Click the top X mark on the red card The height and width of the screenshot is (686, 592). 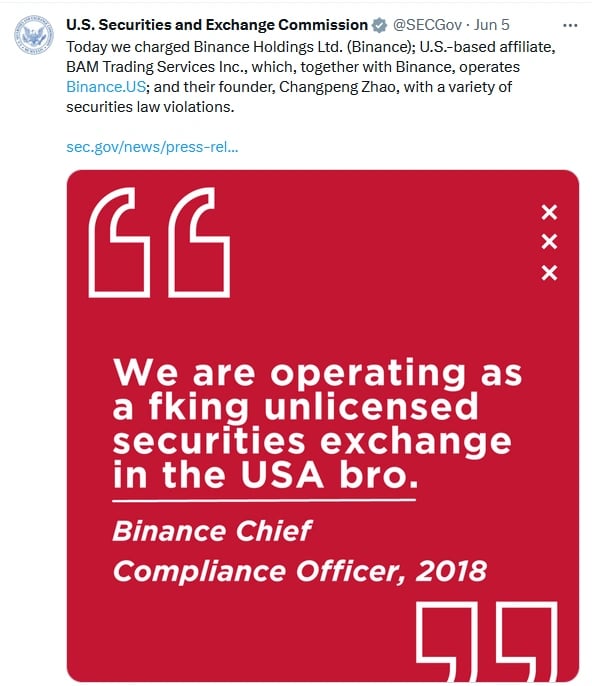pos(549,212)
